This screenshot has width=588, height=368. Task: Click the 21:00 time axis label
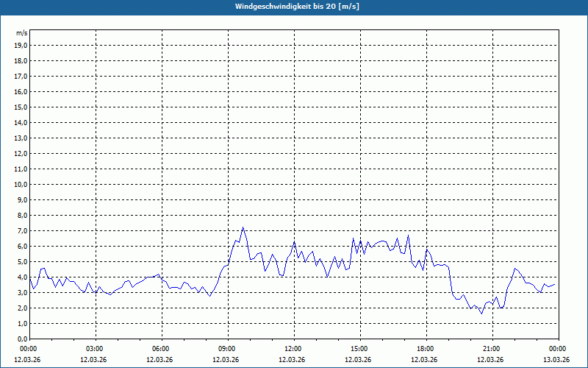tap(492, 349)
